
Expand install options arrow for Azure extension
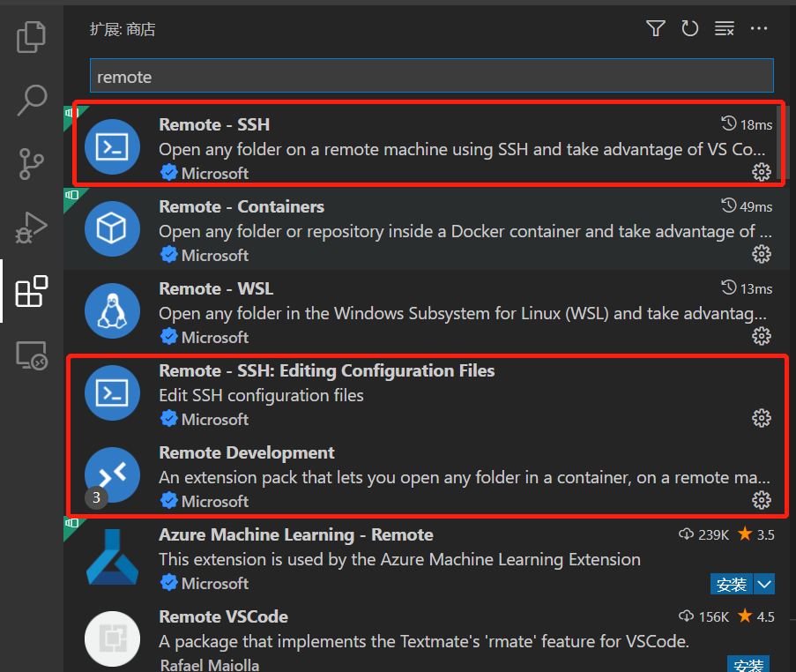click(x=764, y=584)
